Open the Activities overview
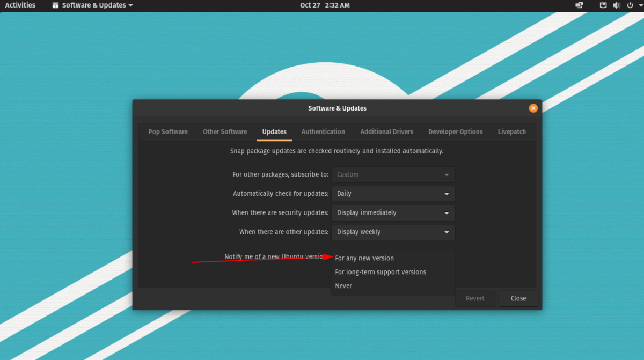Screen dimensions: 644x360 (20, 5)
